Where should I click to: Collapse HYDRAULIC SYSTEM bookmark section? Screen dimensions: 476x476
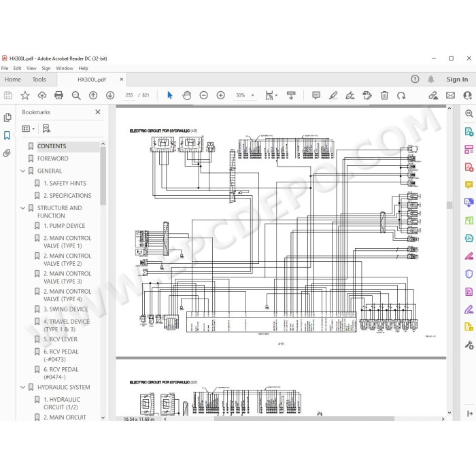click(22, 388)
